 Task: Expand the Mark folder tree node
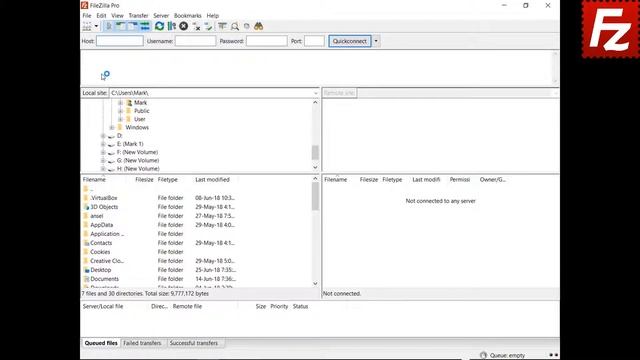[120, 103]
